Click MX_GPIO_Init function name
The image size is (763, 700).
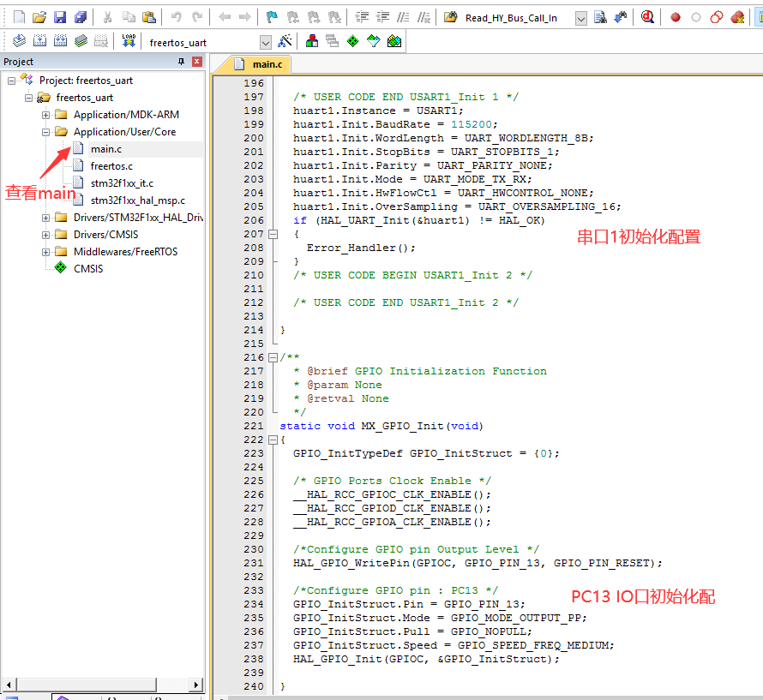tap(402, 426)
